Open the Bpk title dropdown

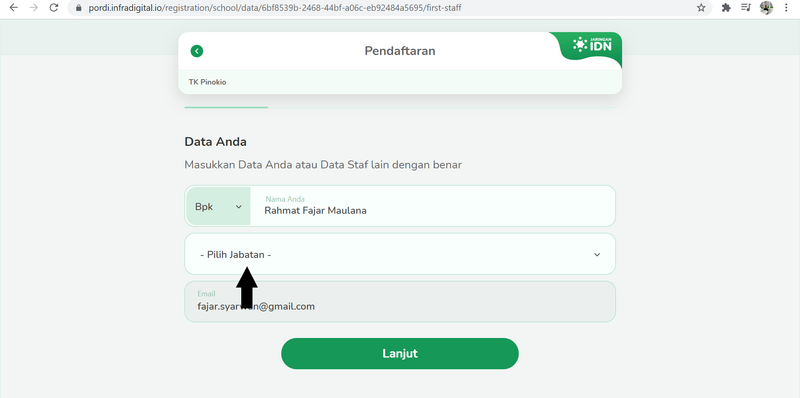click(218, 206)
